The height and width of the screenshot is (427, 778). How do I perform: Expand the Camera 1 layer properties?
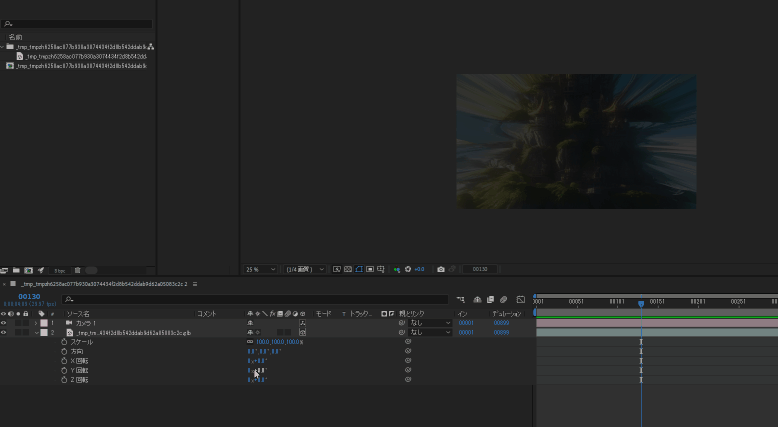36,323
